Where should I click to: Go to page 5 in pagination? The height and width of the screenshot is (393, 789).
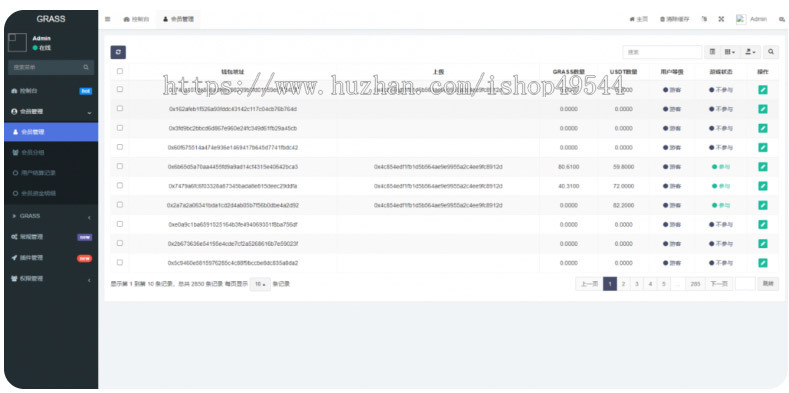coord(664,284)
